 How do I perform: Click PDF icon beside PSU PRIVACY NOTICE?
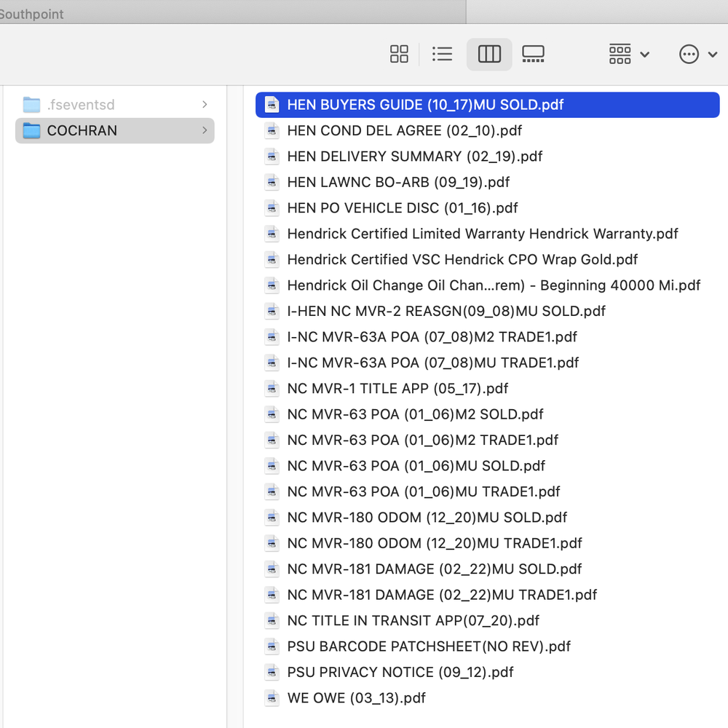272,672
